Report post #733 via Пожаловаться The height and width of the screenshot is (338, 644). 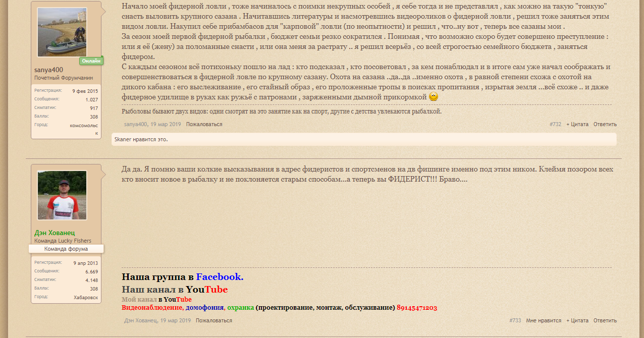[x=214, y=320]
